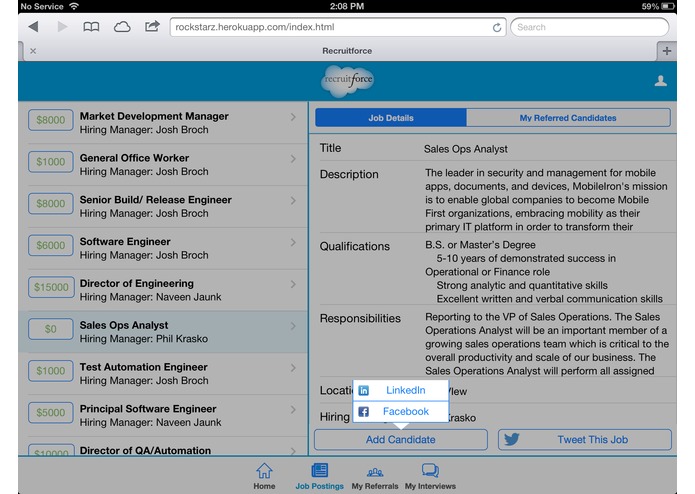Select the Software Engineer job
Screen dimensions: 695x494
(x=163, y=248)
